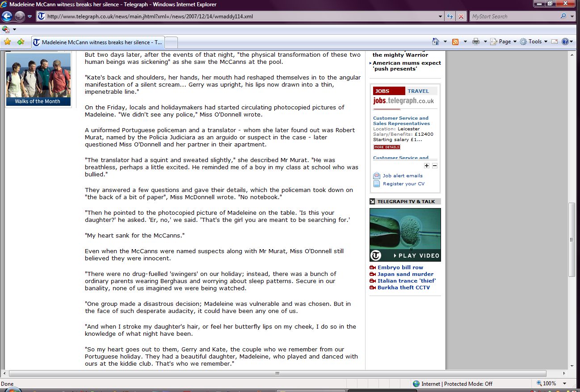
Task: Click the Print icon
Action: (x=476, y=42)
